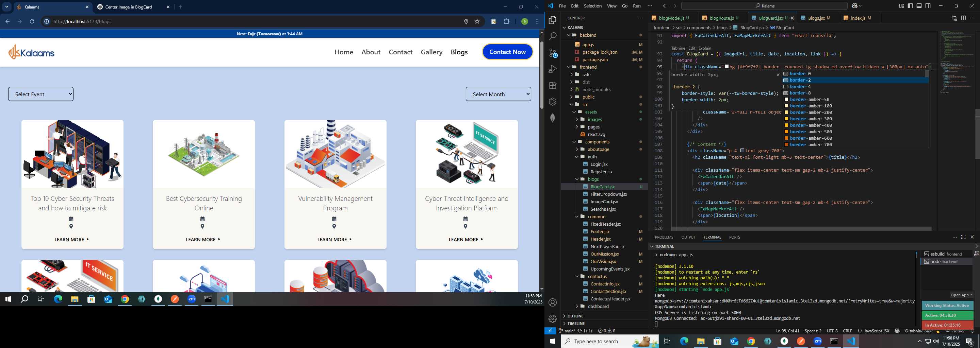Close the BlogCard.jsx editor tab
The height and width of the screenshot is (348, 980).
(x=793, y=18)
